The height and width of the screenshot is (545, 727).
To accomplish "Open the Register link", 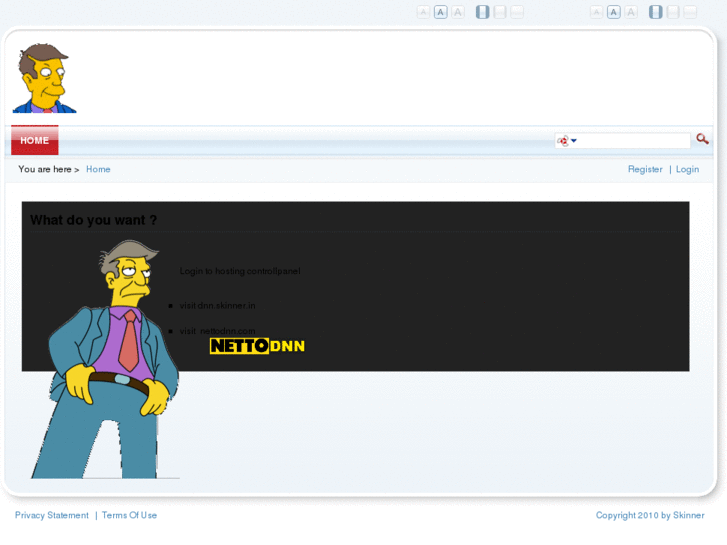I will 645,169.
